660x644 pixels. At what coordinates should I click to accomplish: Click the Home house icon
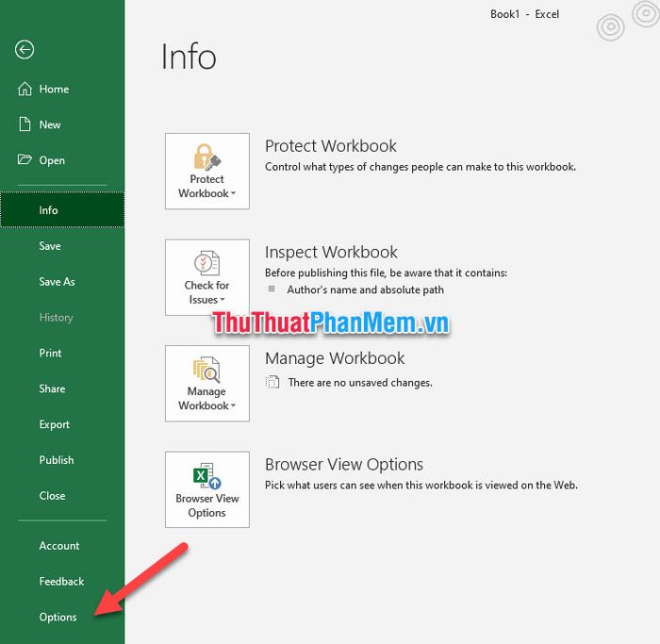(25, 89)
